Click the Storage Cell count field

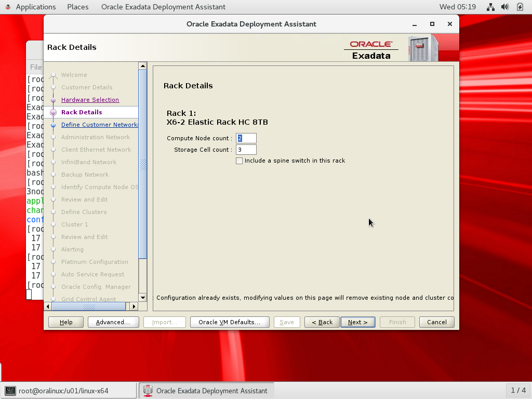click(x=246, y=150)
